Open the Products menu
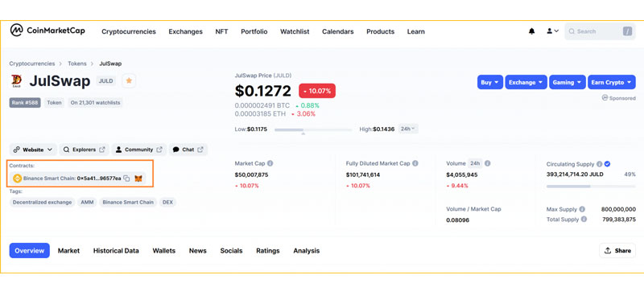 380,31
